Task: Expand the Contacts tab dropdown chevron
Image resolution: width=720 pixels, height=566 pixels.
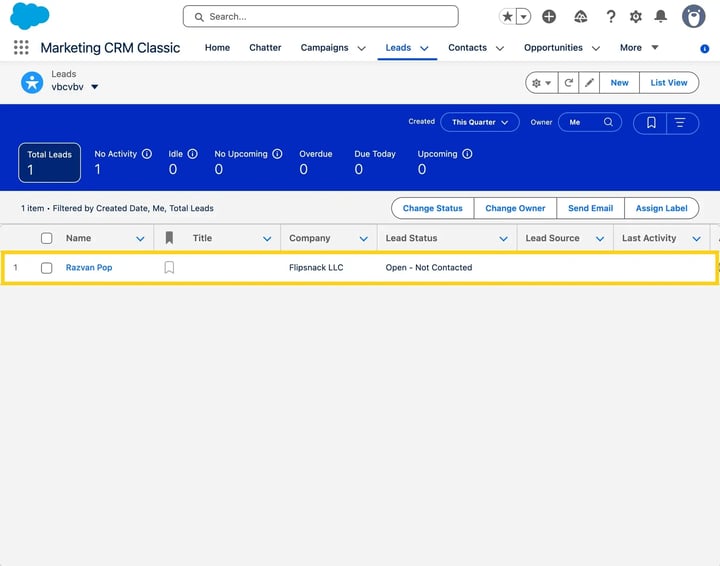Action: tap(500, 48)
